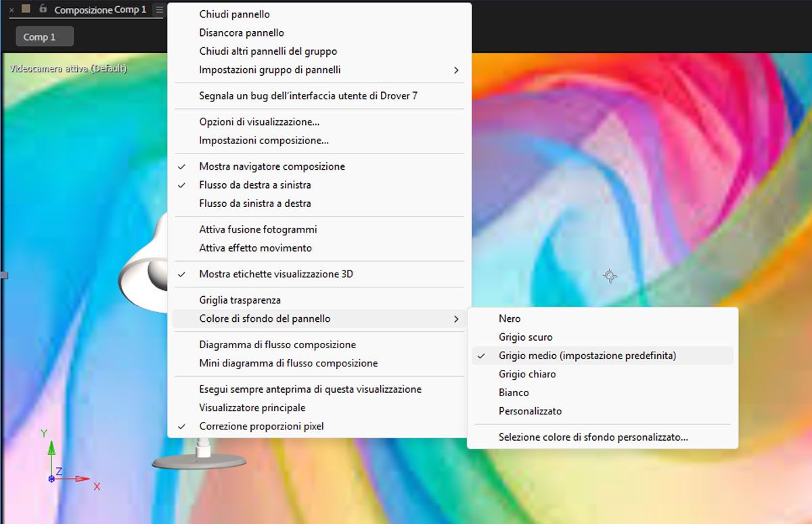Expand Impostazioni gruppo di pannelli submenu
Image resolution: width=812 pixels, height=524 pixels.
(x=319, y=70)
